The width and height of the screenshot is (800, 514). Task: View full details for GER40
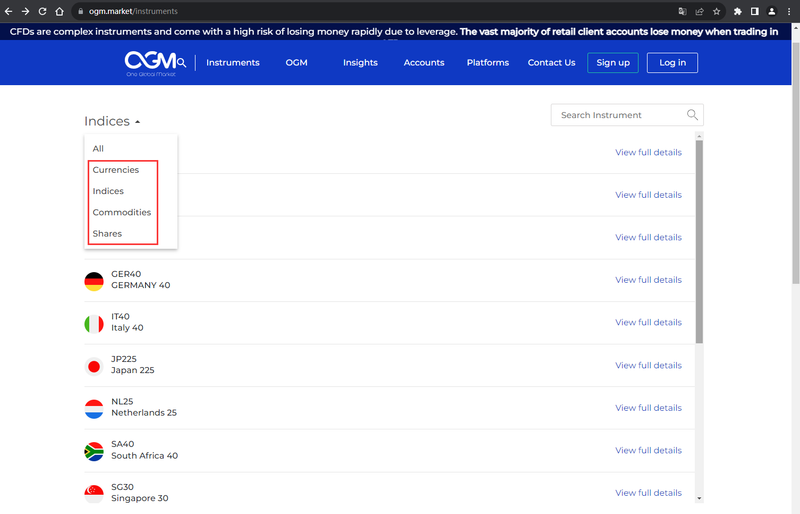tap(648, 280)
